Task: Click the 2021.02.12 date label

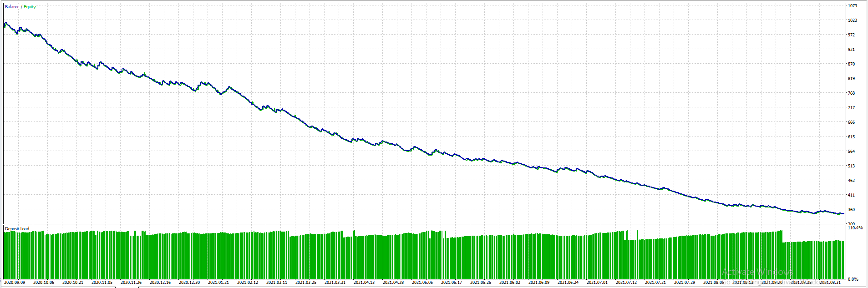Action: coord(248,283)
